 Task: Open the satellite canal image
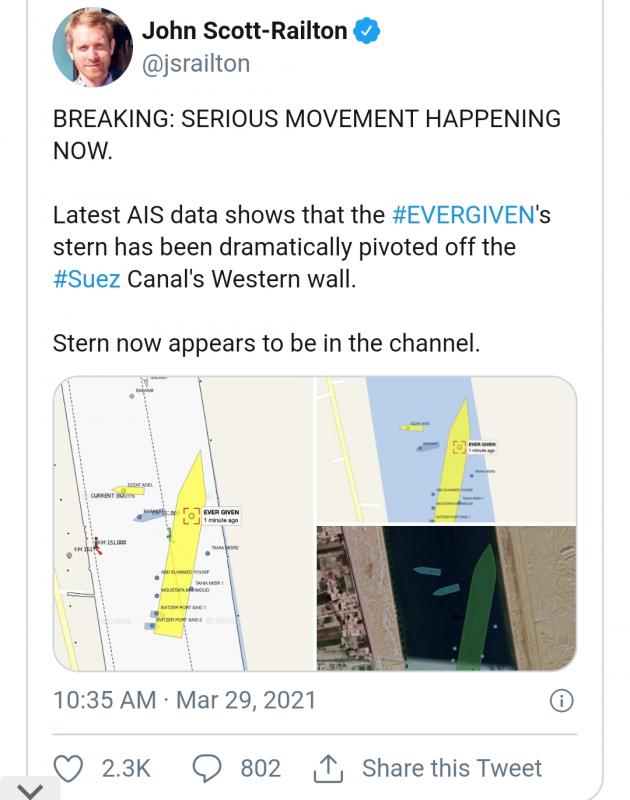click(x=446, y=598)
